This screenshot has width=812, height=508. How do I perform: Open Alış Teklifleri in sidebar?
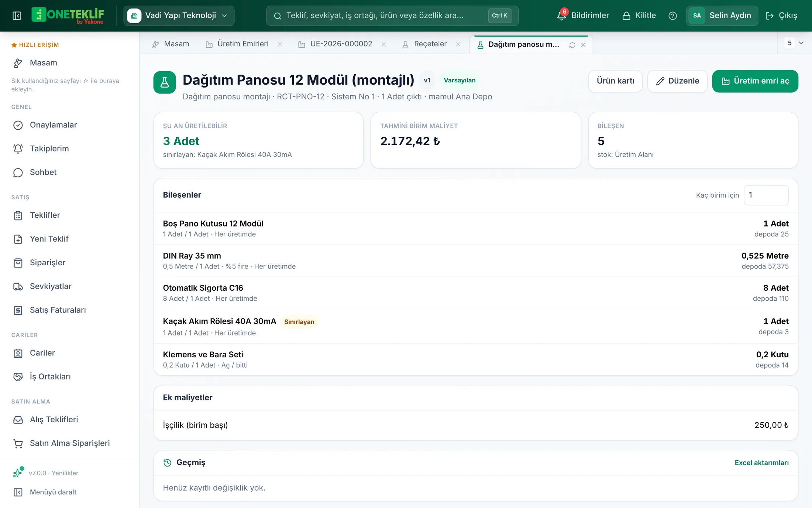[69, 419]
